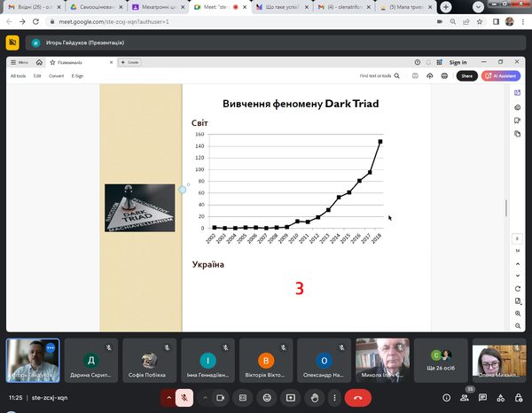This screenshot has width=532, height=413.
Task: Open three-dot more options in call bar
Action: pos(333,398)
